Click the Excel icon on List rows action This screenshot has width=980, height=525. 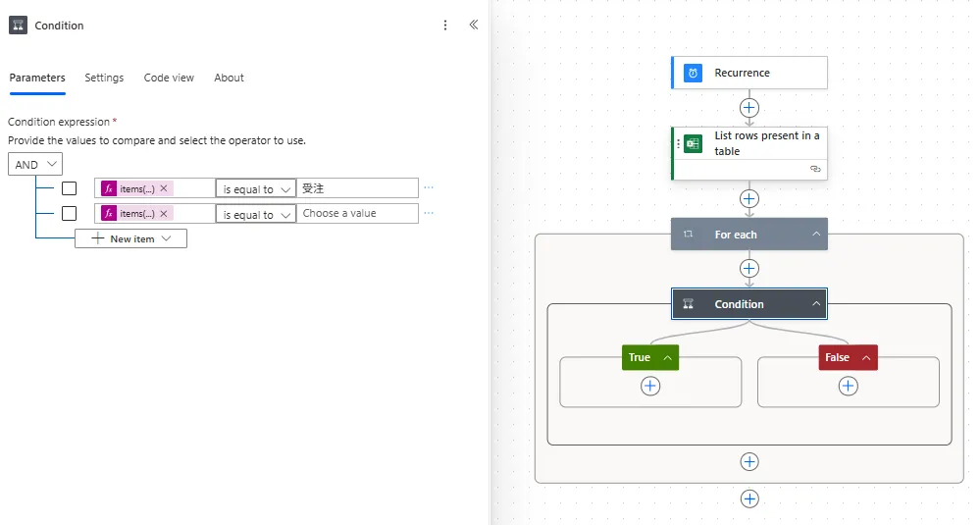[x=693, y=144]
